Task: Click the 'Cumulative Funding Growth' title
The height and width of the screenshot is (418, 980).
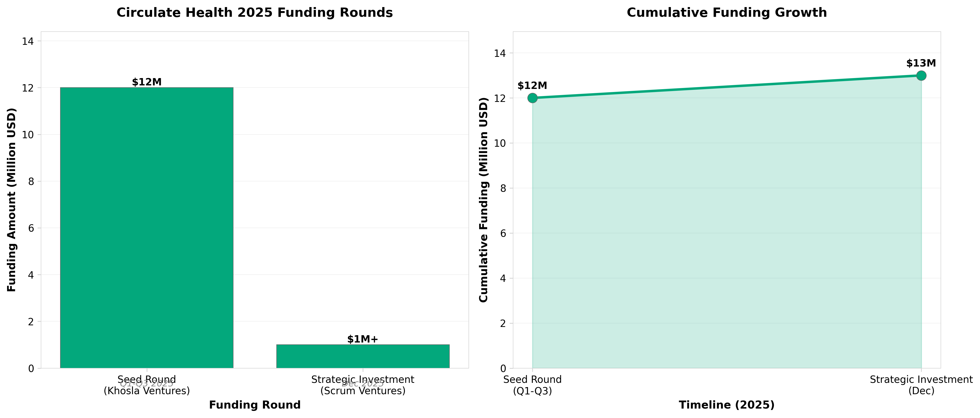Action: [x=727, y=13]
